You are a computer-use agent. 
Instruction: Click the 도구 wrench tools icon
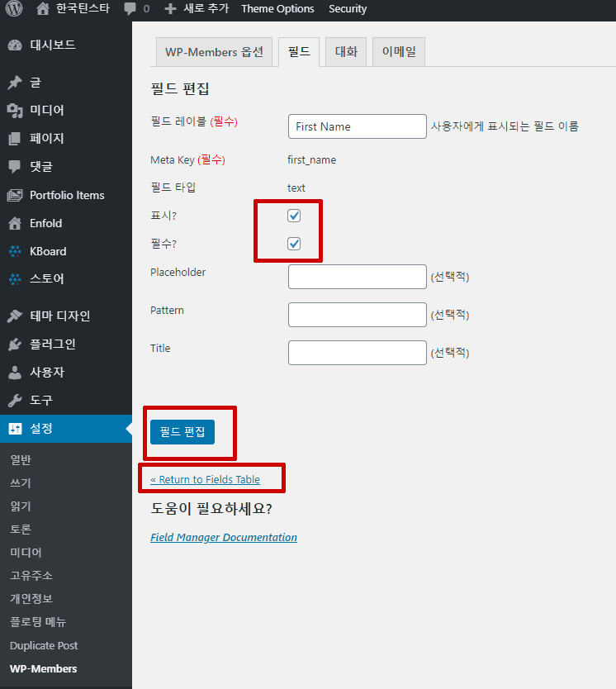point(15,401)
